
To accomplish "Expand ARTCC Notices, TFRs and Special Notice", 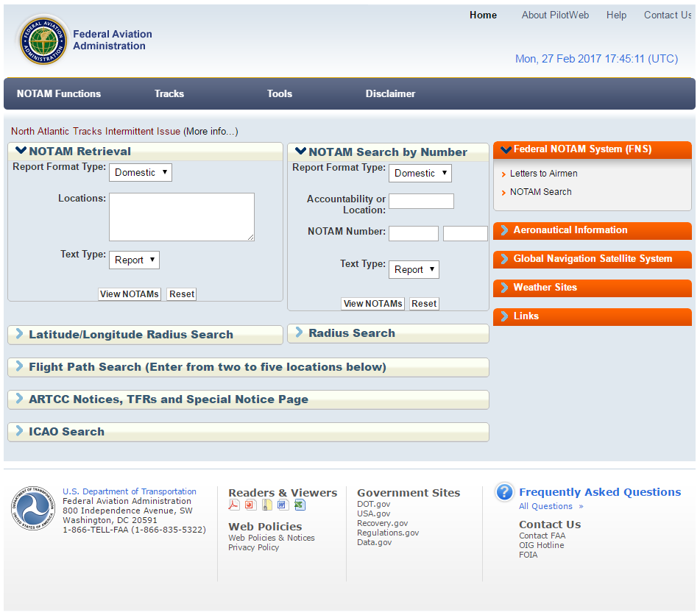I will [248, 399].
